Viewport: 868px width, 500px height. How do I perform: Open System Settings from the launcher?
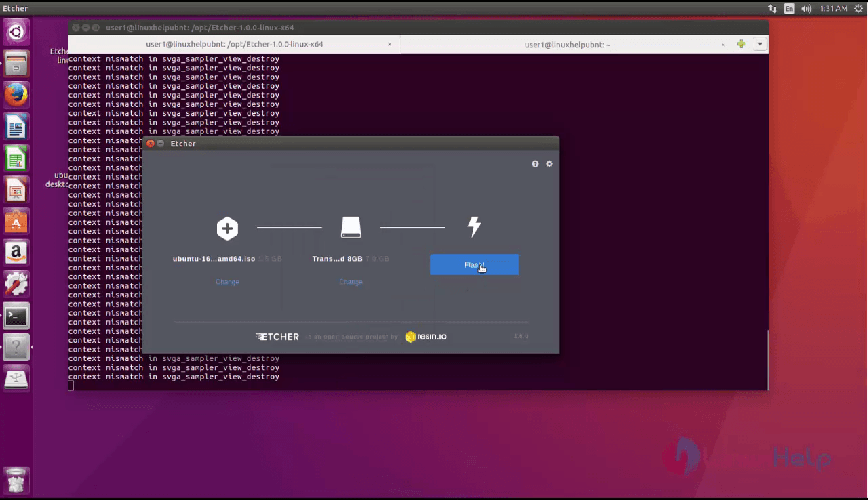(x=16, y=285)
